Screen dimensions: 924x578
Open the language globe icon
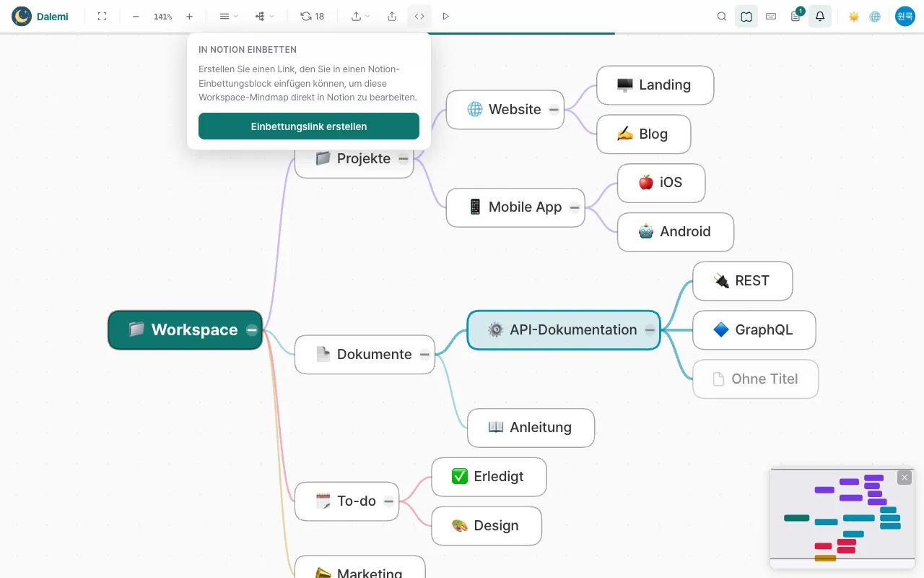coord(875,16)
